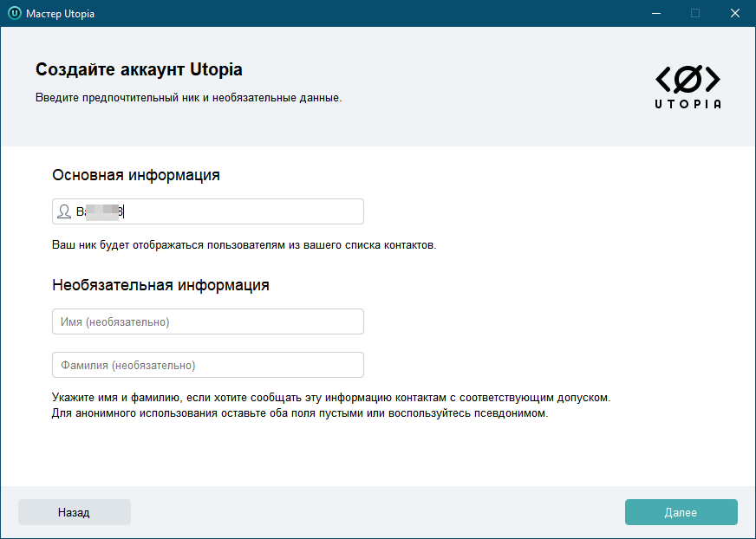Image resolution: width=756 pixels, height=539 pixels.
Task: Minimize the Мастер Utopia window
Action: [656, 13]
